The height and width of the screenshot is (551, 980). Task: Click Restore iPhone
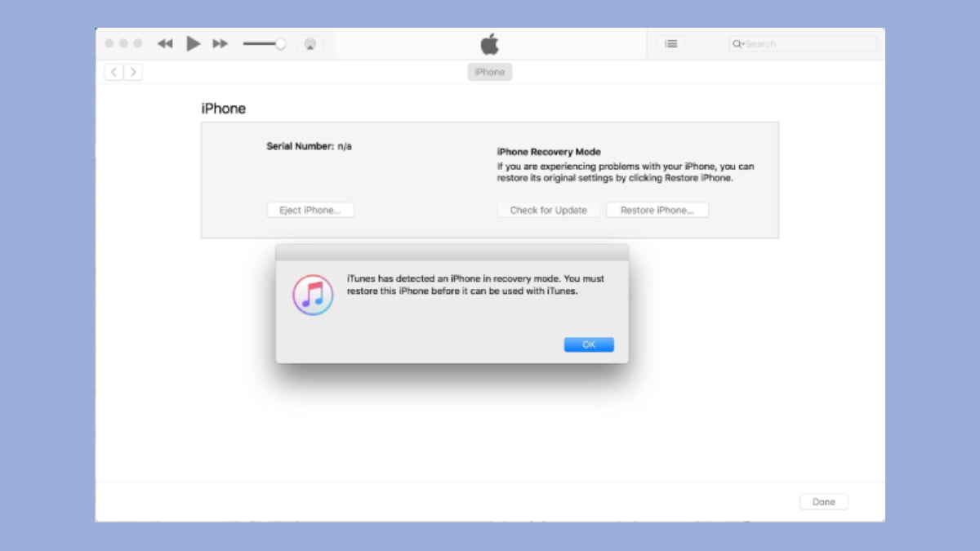[x=657, y=210]
